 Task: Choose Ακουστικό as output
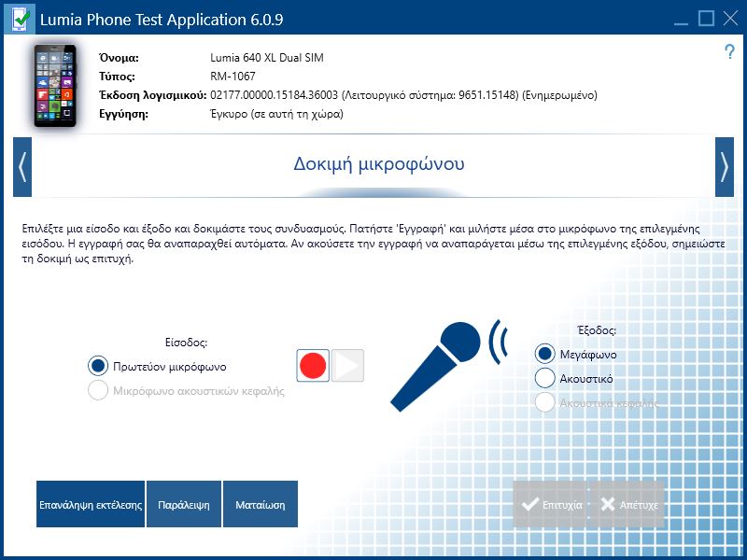545,378
